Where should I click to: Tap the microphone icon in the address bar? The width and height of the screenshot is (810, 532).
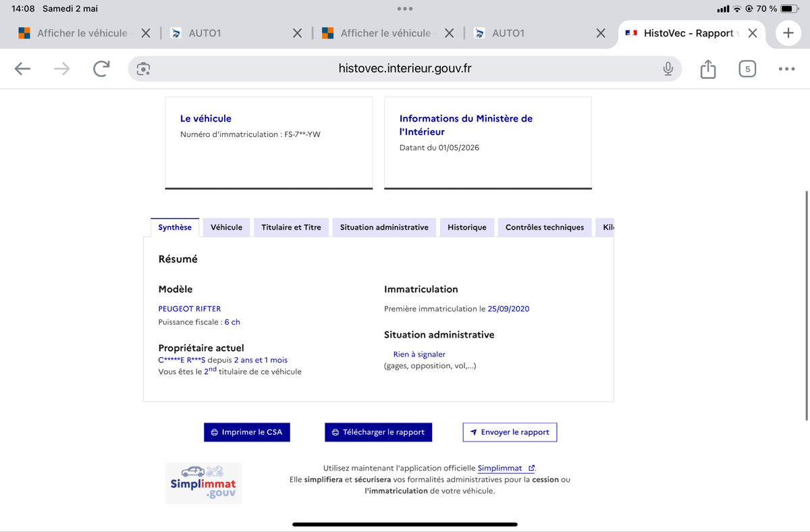[x=668, y=69]
